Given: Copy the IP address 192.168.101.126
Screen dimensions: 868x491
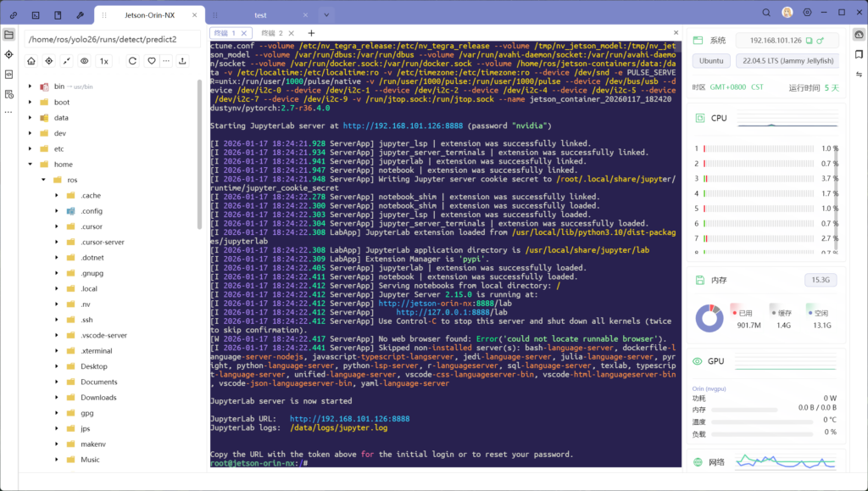Looking at the screenshot, I should coord(810,41).
